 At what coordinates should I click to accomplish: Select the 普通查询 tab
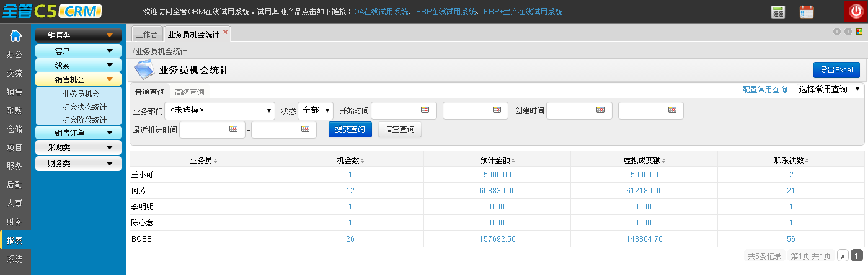(x=150, y=92)
